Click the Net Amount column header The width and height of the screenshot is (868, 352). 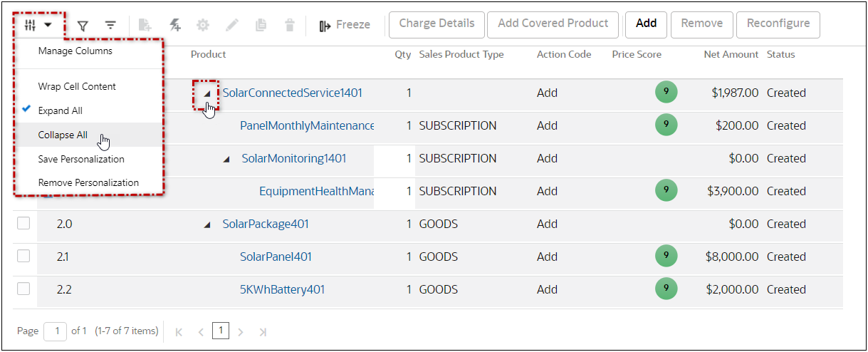(731, 54)
